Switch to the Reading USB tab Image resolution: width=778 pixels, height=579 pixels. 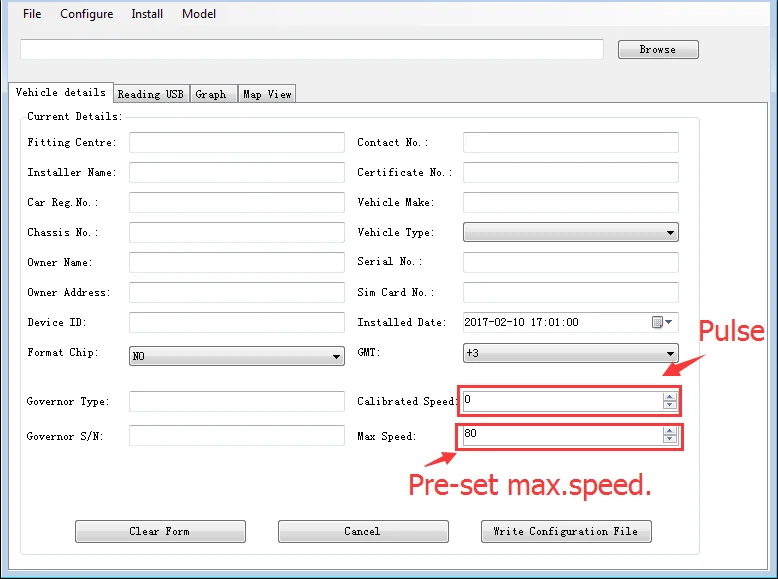(151, 94)
